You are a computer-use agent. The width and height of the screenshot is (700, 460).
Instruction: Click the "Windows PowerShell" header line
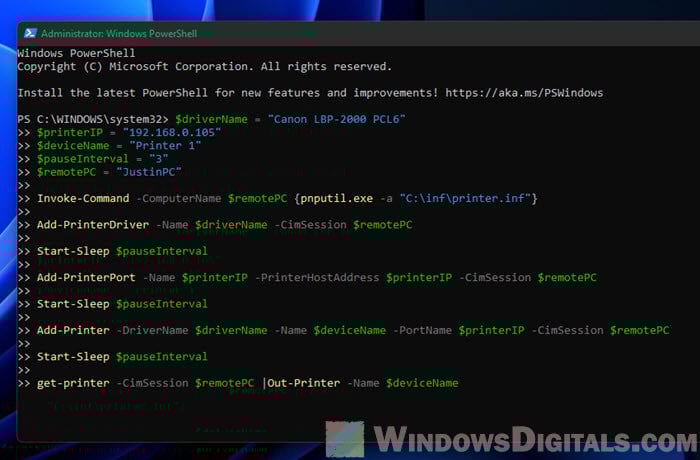click(76, 53)
